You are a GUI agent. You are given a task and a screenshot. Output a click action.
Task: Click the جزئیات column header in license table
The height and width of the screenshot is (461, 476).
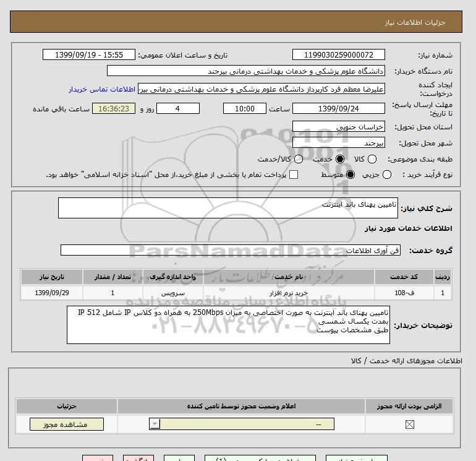coord(67,407)
